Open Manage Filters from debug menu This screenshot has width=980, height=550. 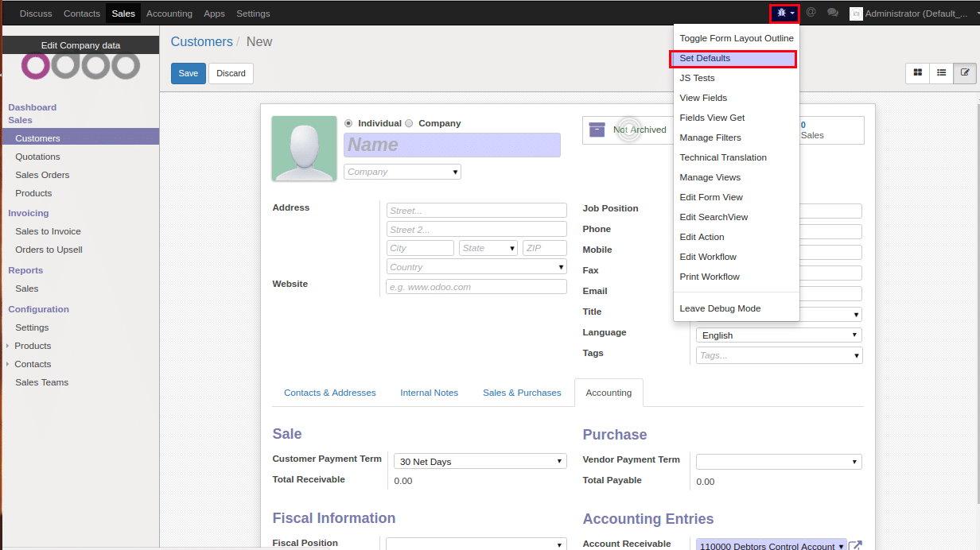(737, 137)
